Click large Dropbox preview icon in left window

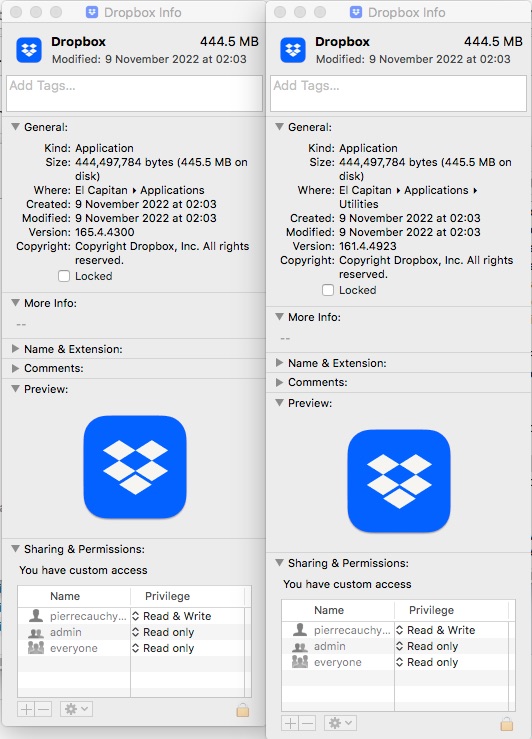coord(135,467)
